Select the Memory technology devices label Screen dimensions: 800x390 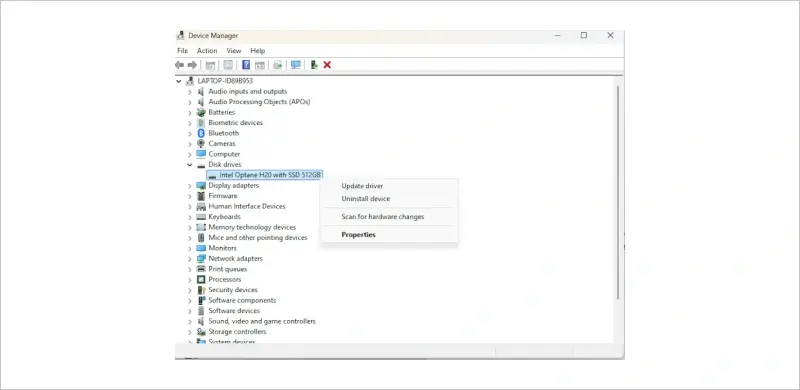click(x=252, y=227)
